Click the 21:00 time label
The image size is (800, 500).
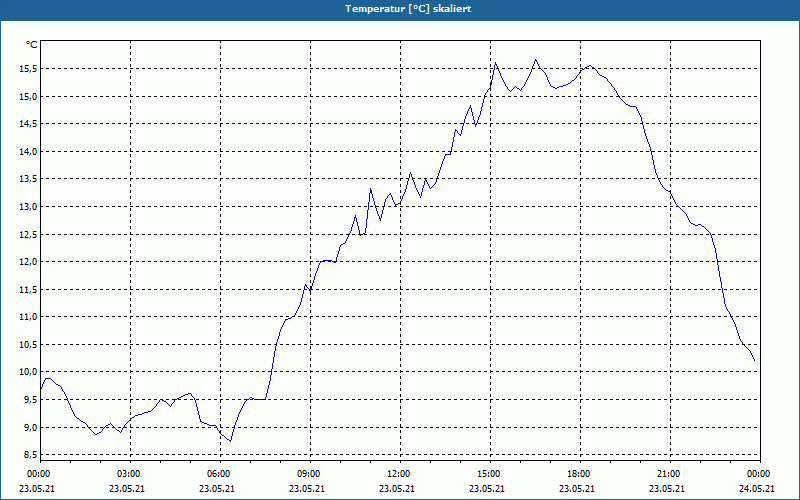point(670,474)
